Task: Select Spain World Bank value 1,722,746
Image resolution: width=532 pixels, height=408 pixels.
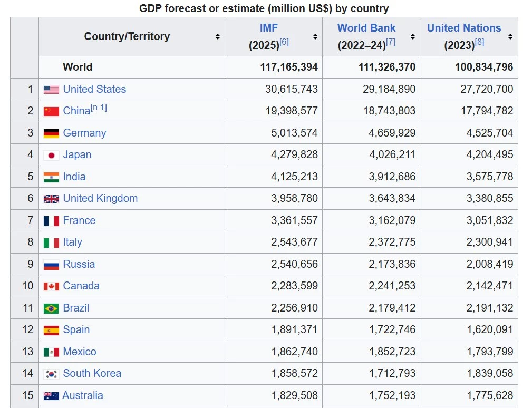Action: pyautogui.click(x=392, y=329)
